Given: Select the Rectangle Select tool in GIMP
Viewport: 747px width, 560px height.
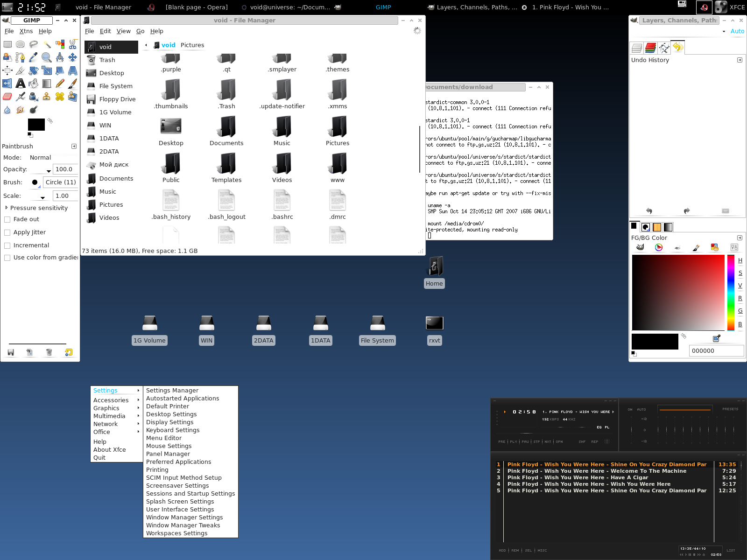Looking at the screenshot, I should click(x=7, y=44).
